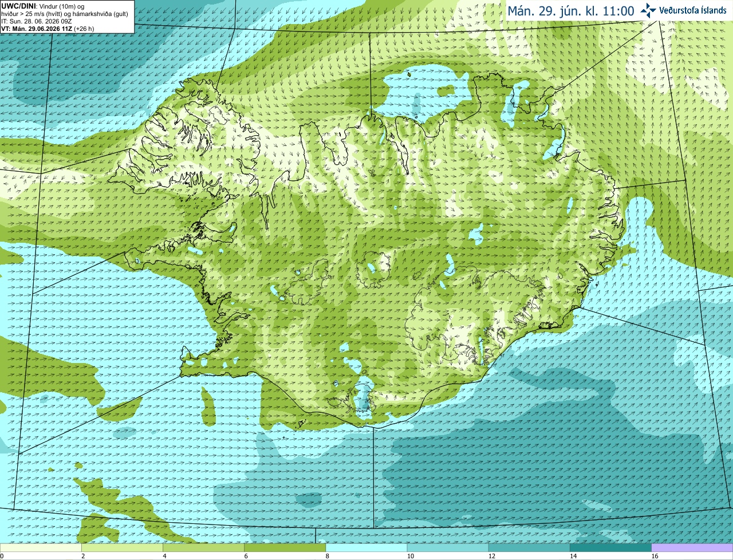The image size is (733, 560).
Task: Click the Veðurstofa Íslands logo icon
Action: click(x=648, y=10)
